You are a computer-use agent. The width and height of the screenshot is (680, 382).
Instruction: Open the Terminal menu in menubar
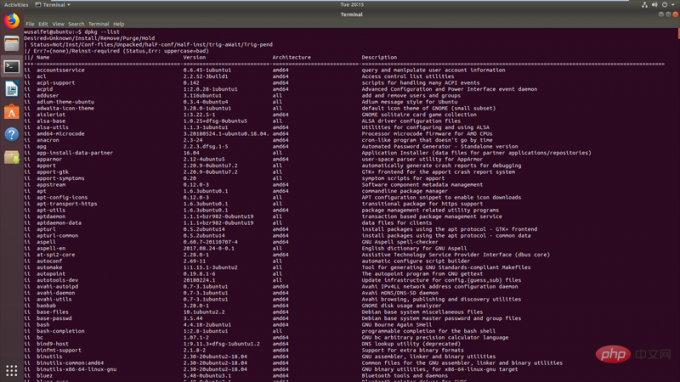(x=98, y=24)
